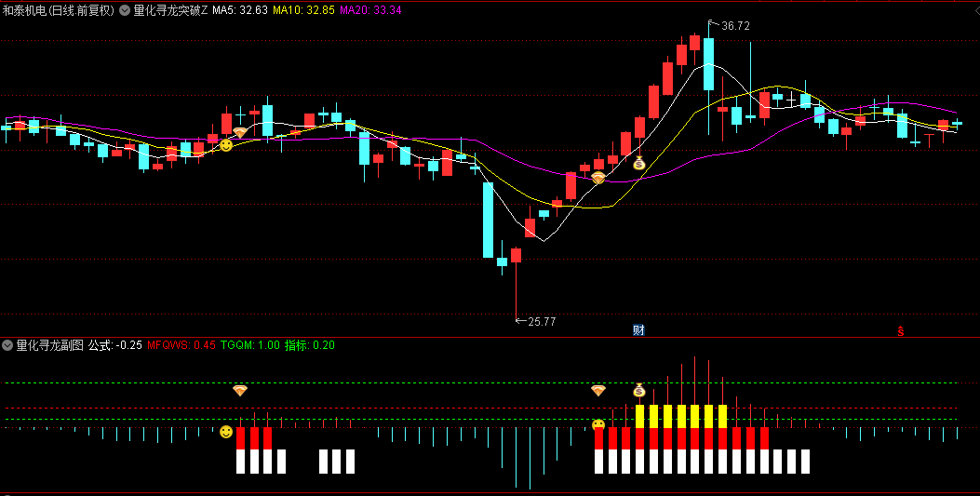
Task: Click the stock title 和泰机电(日线.前复权)
Action: click(x=59, y=10)
